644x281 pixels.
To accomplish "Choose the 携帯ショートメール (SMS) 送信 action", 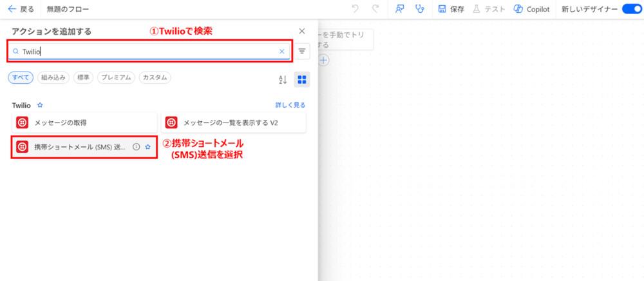I will [x=84, y=147].
